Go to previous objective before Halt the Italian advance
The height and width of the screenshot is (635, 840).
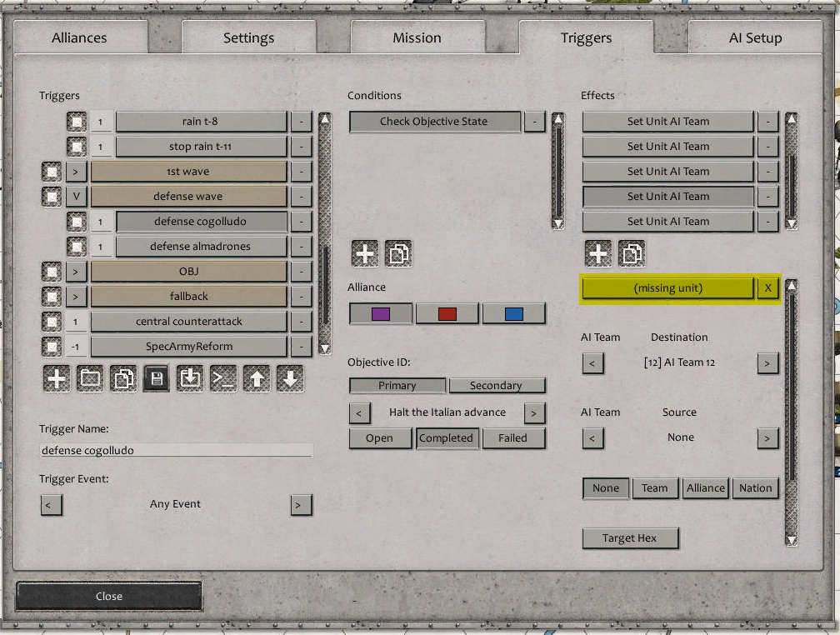point(359,413)
